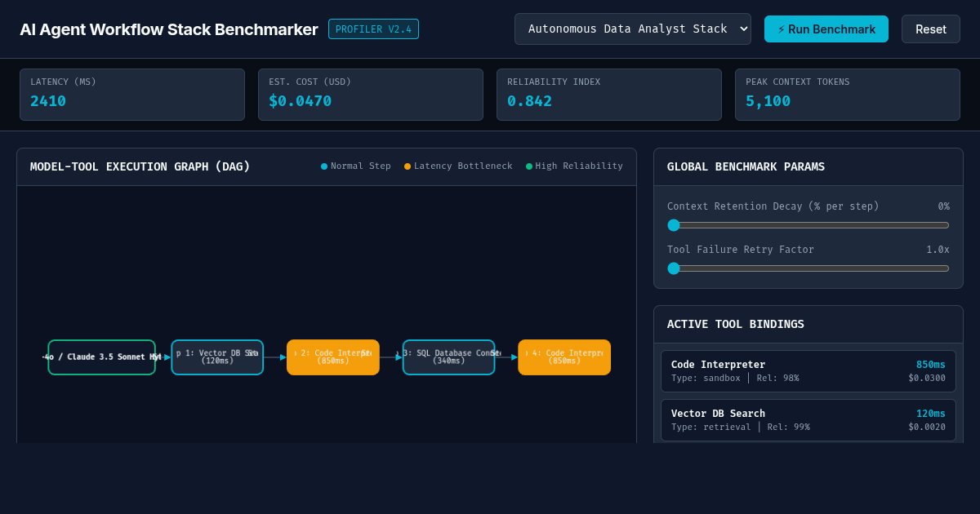Click the 0% Context Retention Decay value
The image size is (980, 514).
[x=944, y=206]
